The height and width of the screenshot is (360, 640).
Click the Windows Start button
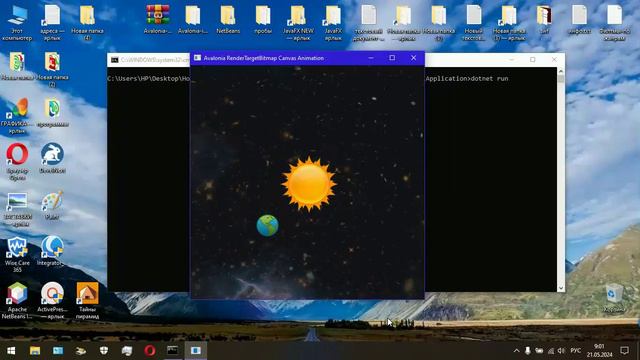(x=11, y=351)
